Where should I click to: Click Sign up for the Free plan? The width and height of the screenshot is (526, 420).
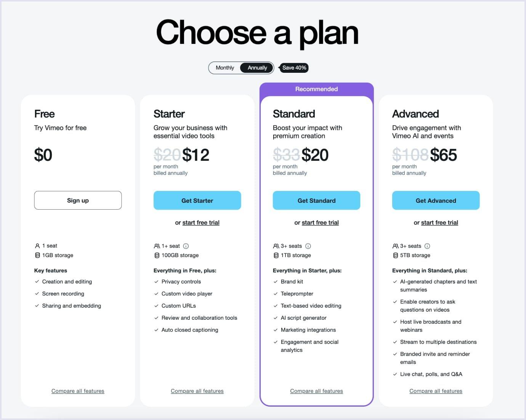click(x=78, y=200)
